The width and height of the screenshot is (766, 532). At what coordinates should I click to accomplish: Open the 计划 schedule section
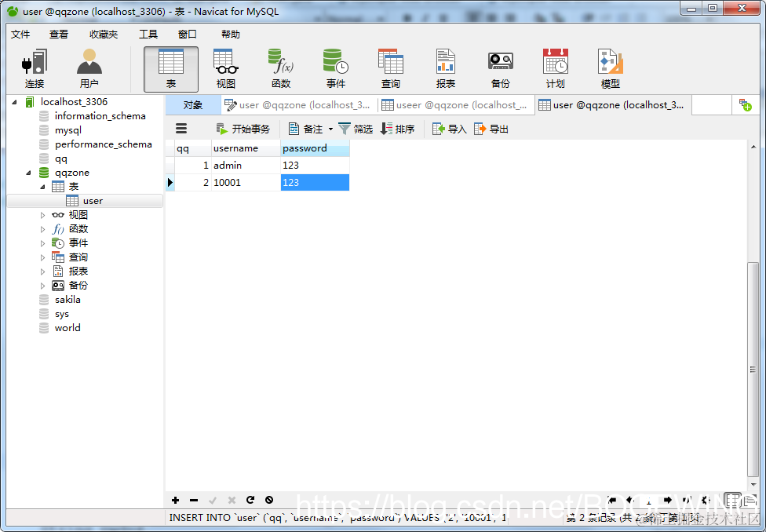[x=556, y=69]
